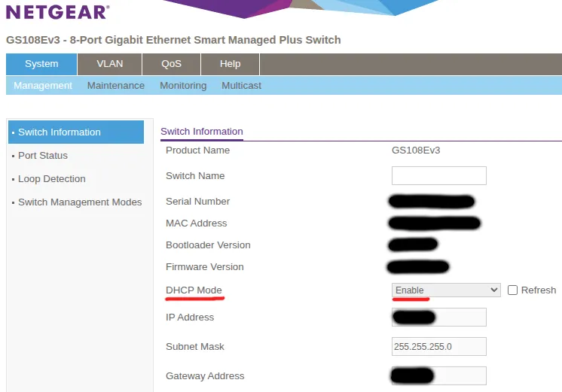The image size is (562, 392).
Task: Click the NETGEAR logo
Action: coord(58,12)
